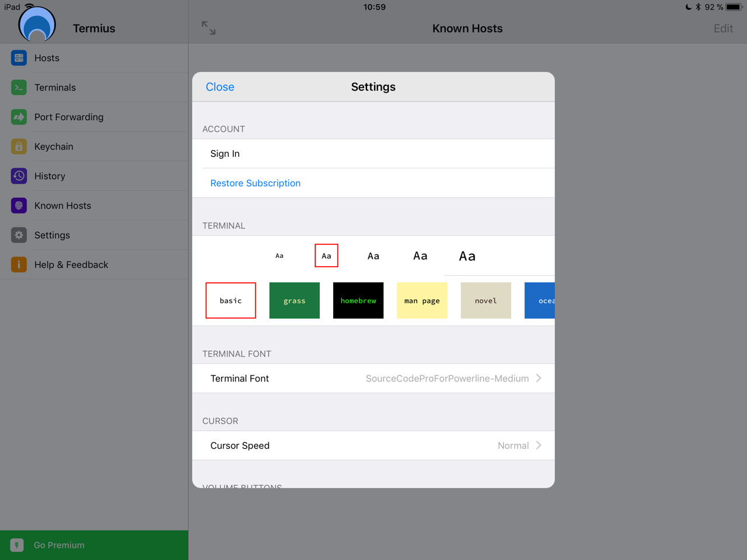
Task: Choose the ocean terminal theme
Action: [x=540, y=300]
